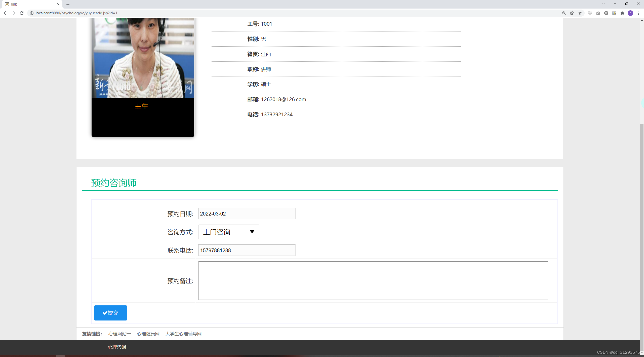
Task: Open the Extensions puzzle-piece menu
Action: coord(622,13)
